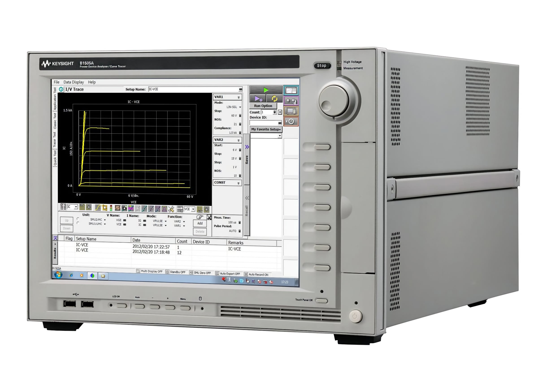Open the File menu
Screen dimensions: 547x392
coord(56,82)
